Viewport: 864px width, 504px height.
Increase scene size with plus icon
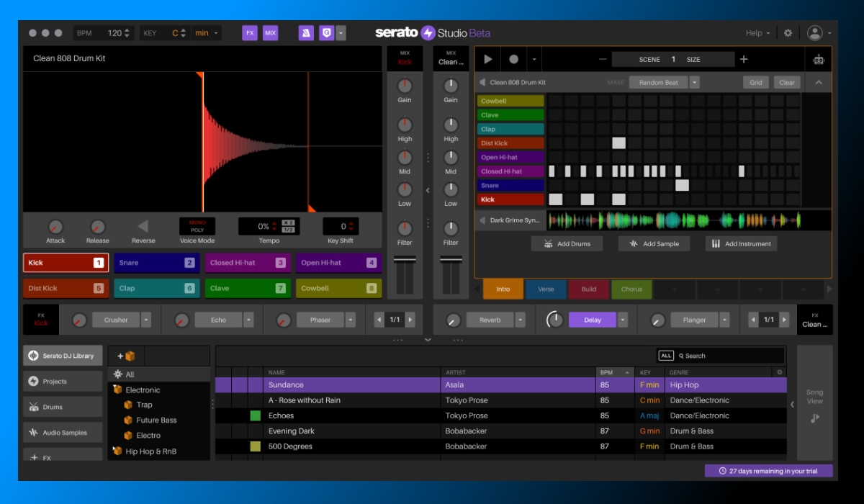tap(744, 60)
